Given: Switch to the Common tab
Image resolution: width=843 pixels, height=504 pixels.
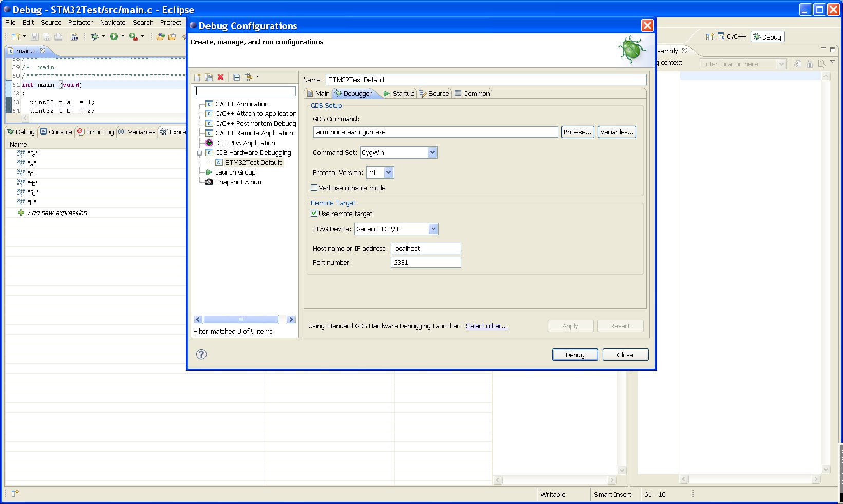Looking at the screenshot, I should click(472, 93).
